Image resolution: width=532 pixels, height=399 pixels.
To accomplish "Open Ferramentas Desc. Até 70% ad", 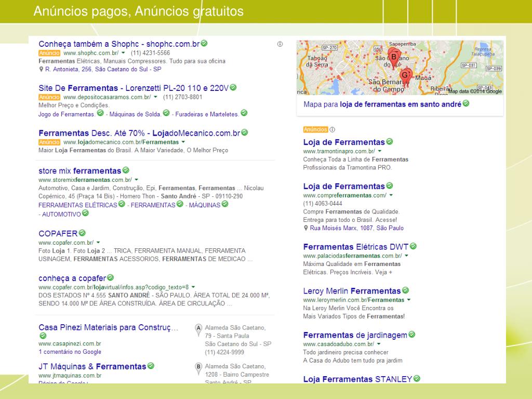I will [x=139, y=133].
